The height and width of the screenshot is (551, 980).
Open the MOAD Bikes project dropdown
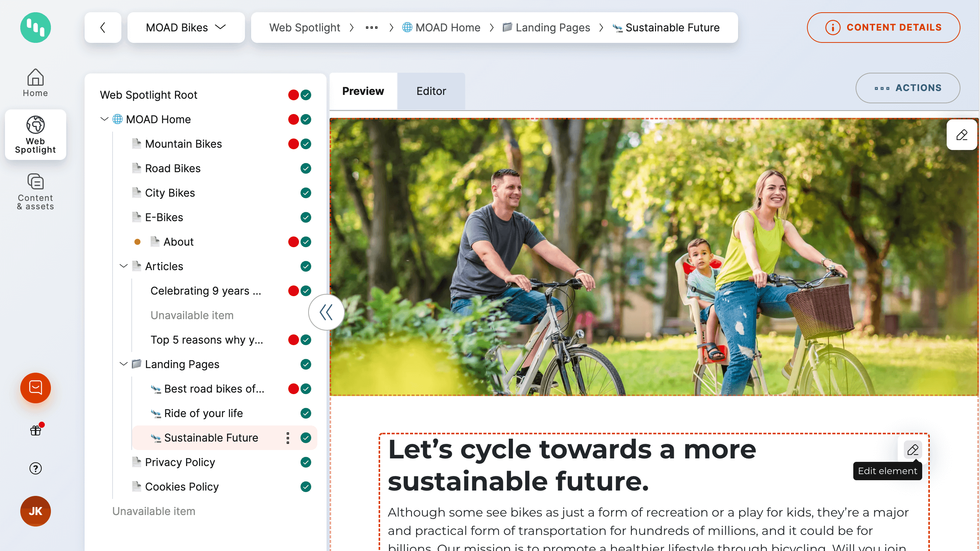pyautogui.click(x=186, y=28)
